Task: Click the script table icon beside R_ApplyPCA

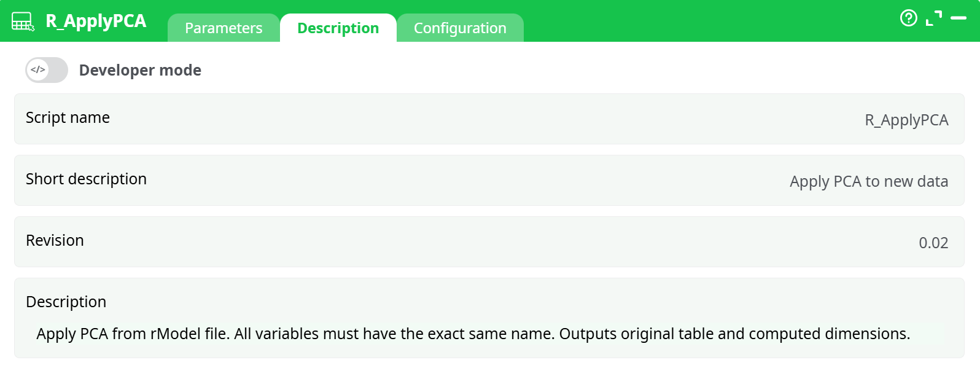Action: coord(23,22)
